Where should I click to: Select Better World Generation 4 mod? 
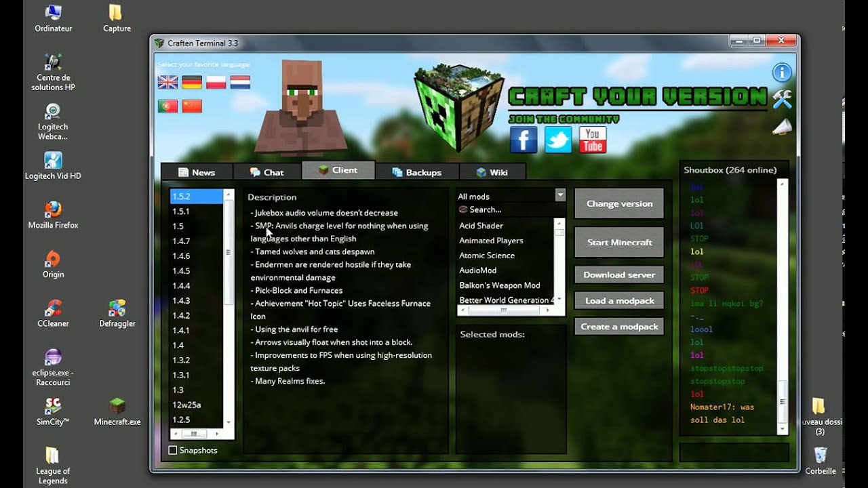point(506,300)
